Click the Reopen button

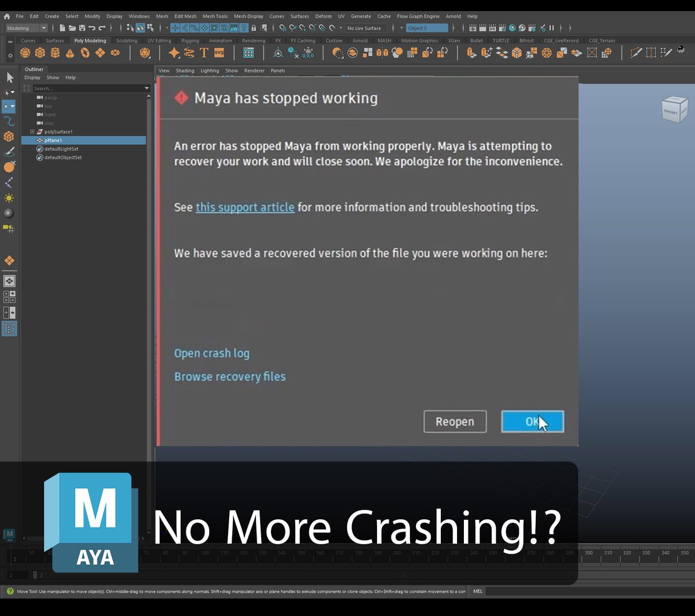[x=455, y=421]
